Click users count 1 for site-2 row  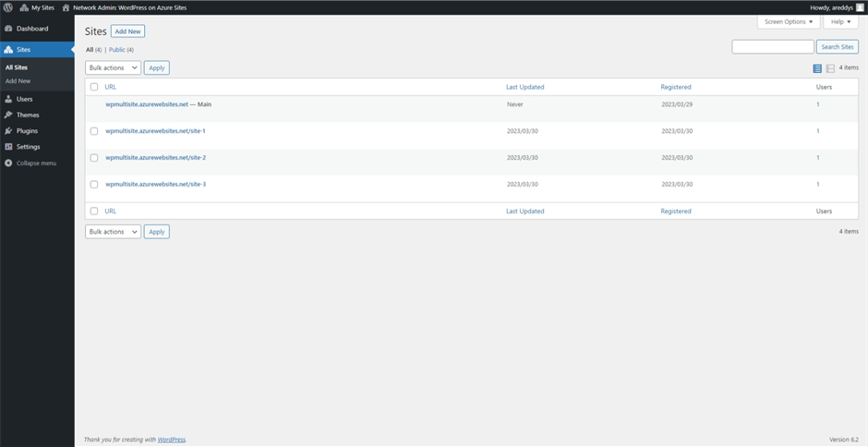(817, 158)
